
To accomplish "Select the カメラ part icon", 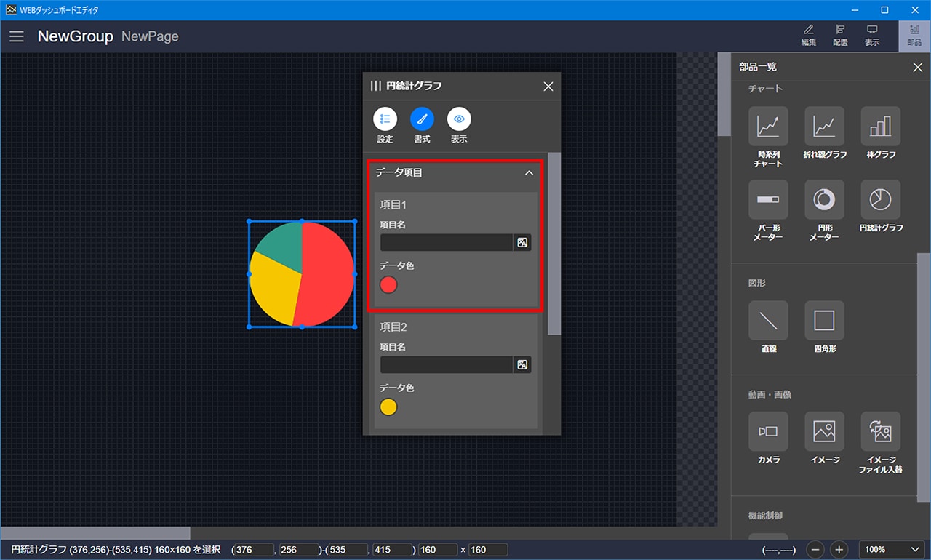I will (x=768, y=432).
